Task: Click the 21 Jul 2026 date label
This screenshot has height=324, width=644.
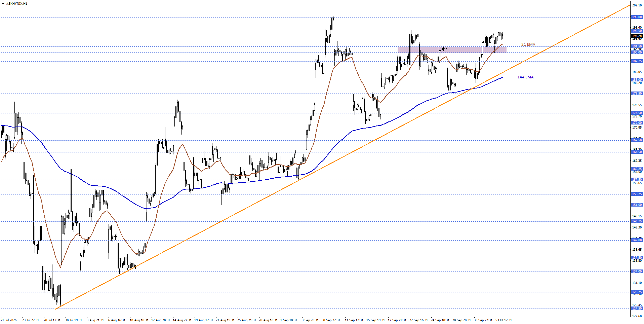Action: click(x=9, y=320)
